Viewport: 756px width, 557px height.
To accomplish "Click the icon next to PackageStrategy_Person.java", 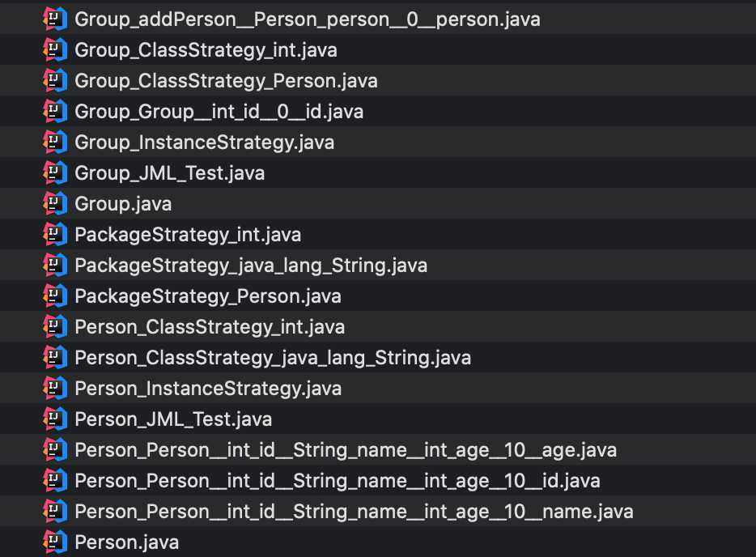I will tap(54, 296).
